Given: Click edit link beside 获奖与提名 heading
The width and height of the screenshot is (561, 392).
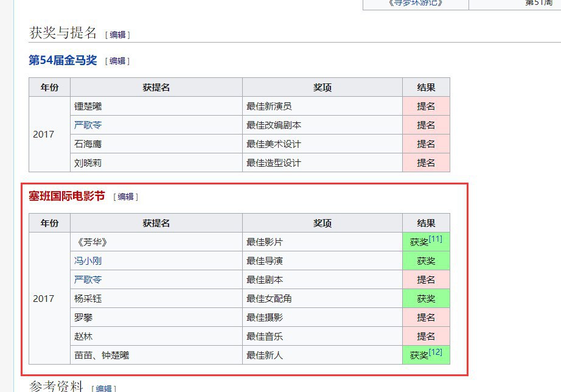Looking at the screenshot, I should click(x=117, y=35).
